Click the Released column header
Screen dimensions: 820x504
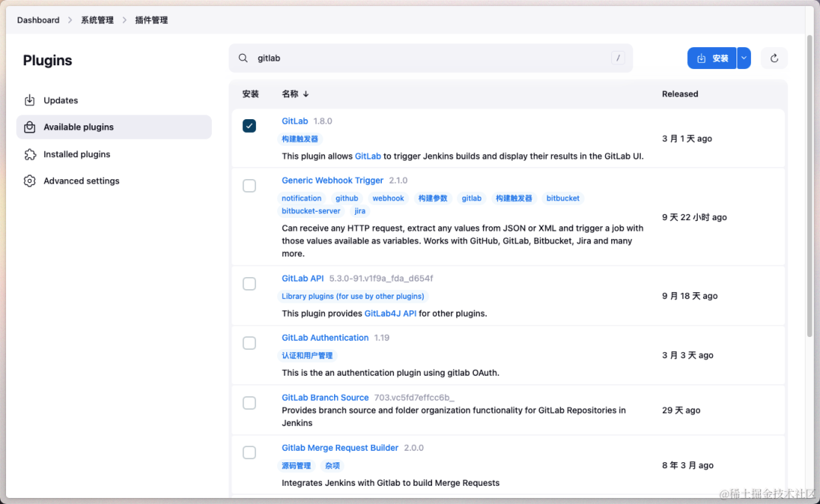pos(680,94)
